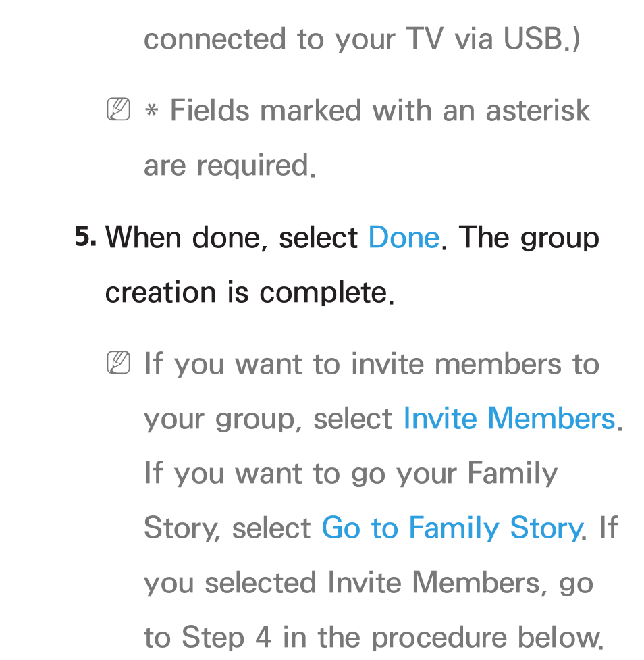This screenshot has height=660, width=644.
Task: Click the text 'Fields marked with an asterisk'
Action: (380, 111)
